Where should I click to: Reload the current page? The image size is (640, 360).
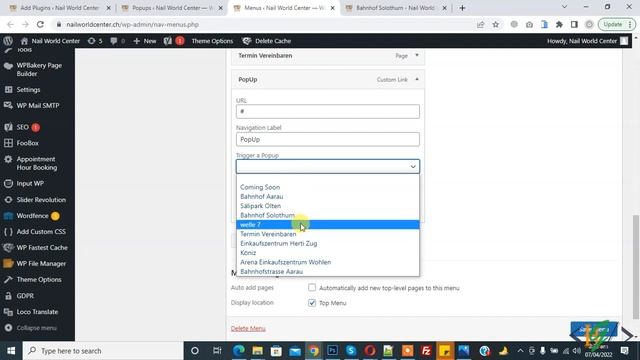[x=40, y=24]
